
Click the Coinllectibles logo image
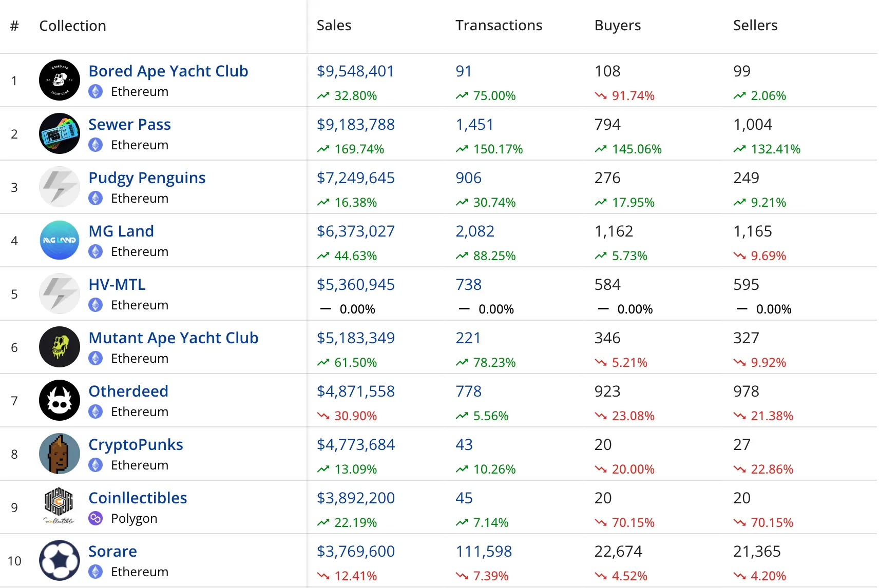60,507
